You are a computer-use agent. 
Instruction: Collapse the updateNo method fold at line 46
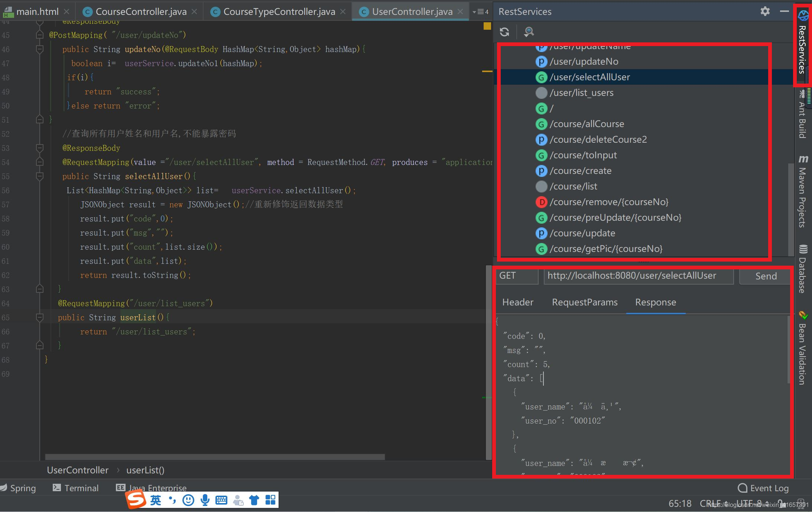point(40,49)
